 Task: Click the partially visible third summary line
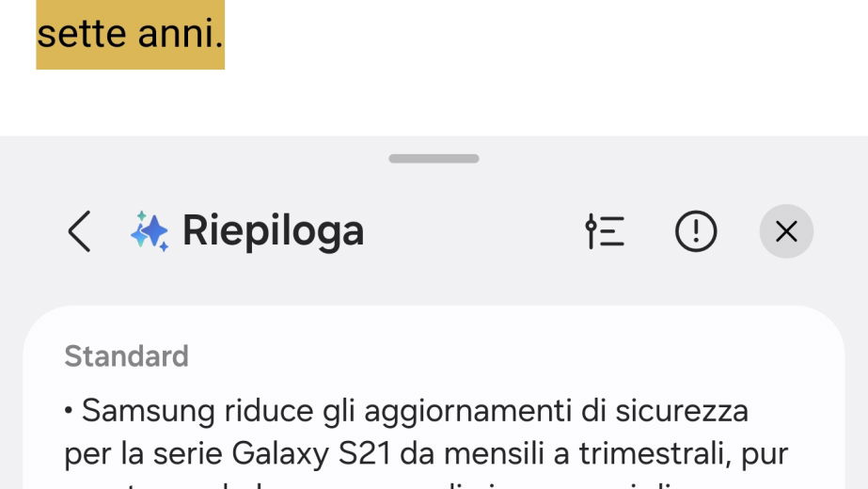tap(423, 483)
